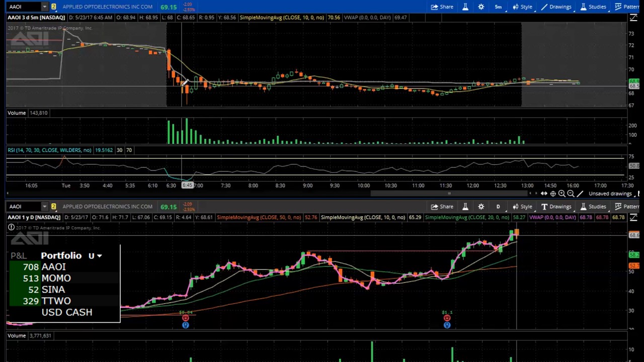644x362 pixels.
Task: Click the SimpleMovingAvg (CLOSE, 50) label
Action: (259, 218)
